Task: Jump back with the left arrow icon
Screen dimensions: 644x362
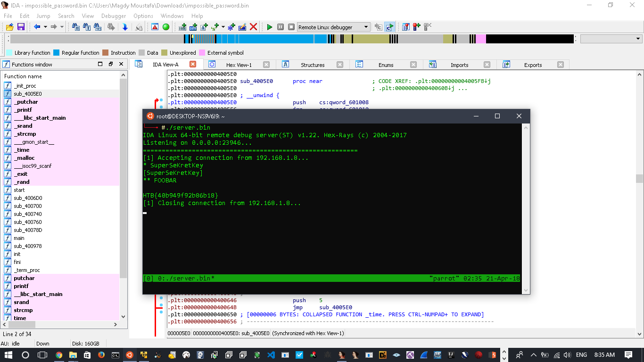Action: pos(37,27)
